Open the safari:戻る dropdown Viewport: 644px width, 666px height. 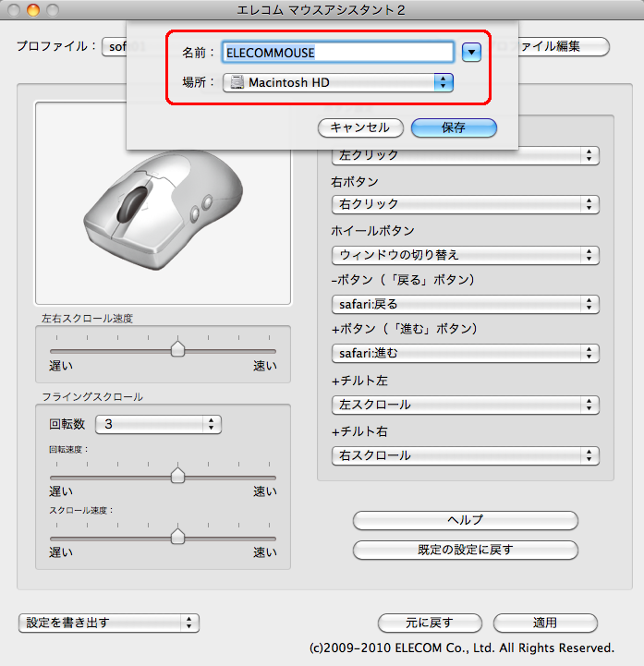(465, 304)
